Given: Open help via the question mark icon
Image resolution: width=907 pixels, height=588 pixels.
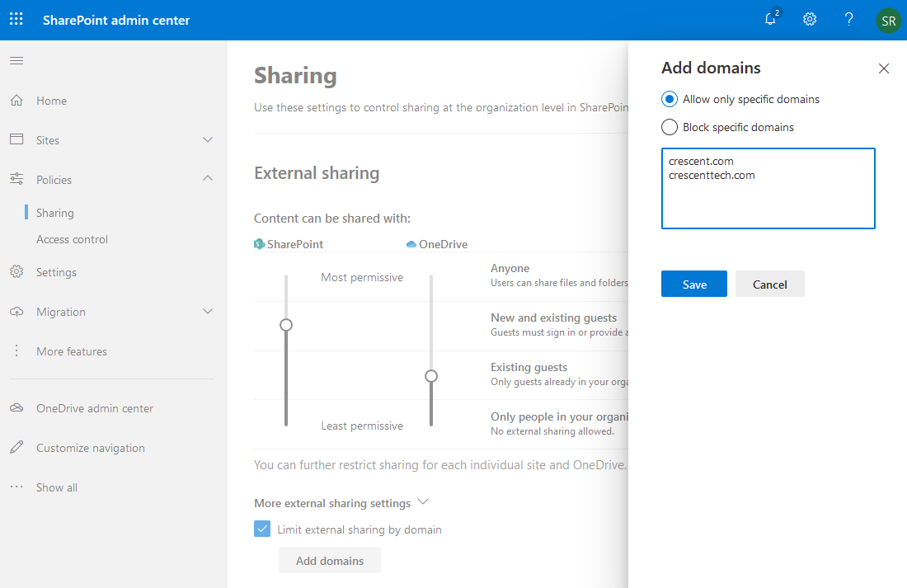Looking at the screenshot, I should click(848, 19).
